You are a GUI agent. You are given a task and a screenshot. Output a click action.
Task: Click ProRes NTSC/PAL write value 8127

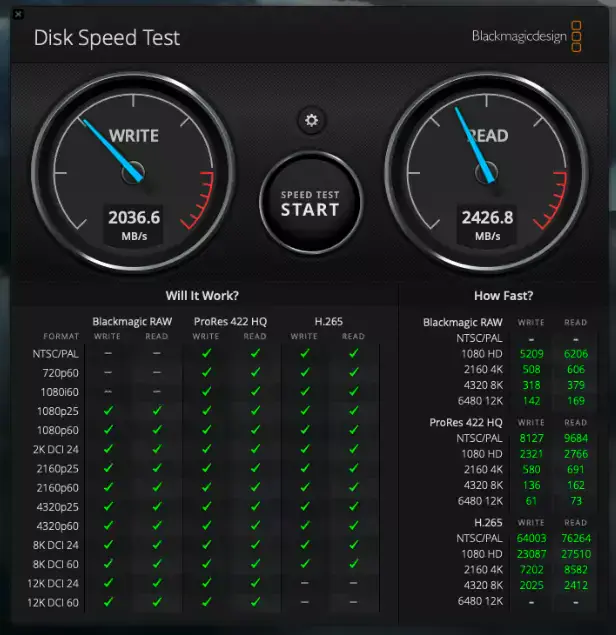tap(531, 438)
